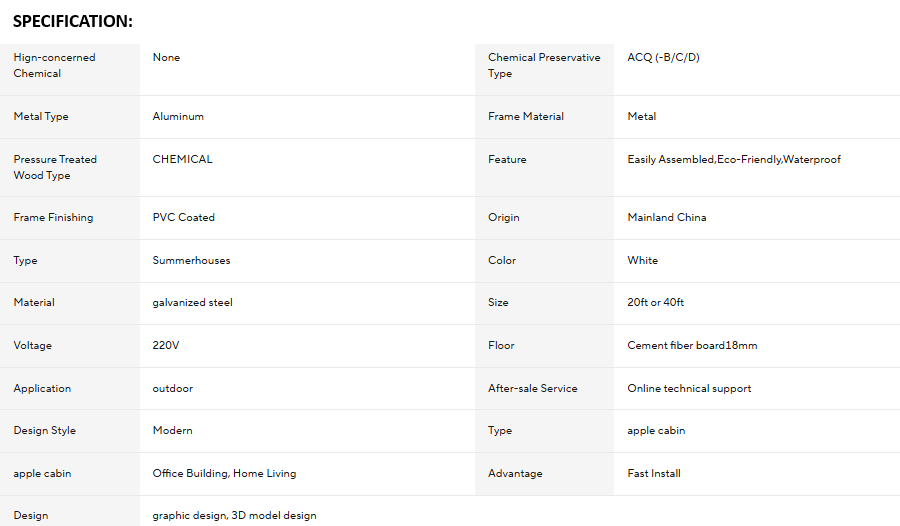Select the Cement fiber board18mm value
The width and height of the screenshot is (900, 526).
pyautogui.click(x=692, y=346)
